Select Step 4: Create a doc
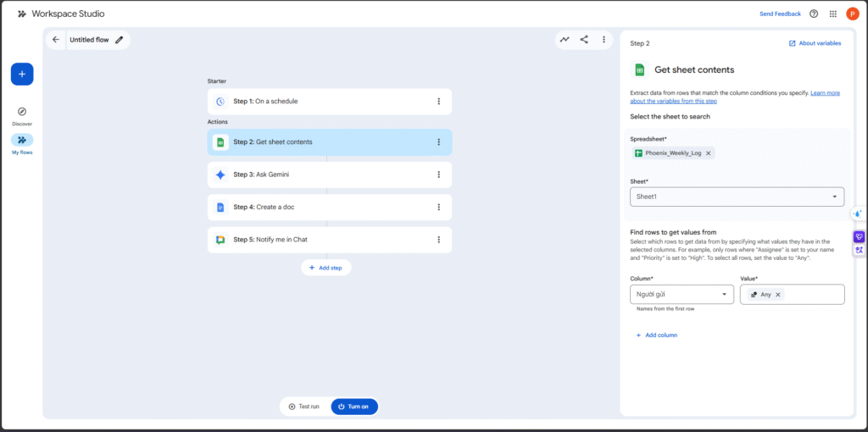Screen dimensions: 868x432 322,207
